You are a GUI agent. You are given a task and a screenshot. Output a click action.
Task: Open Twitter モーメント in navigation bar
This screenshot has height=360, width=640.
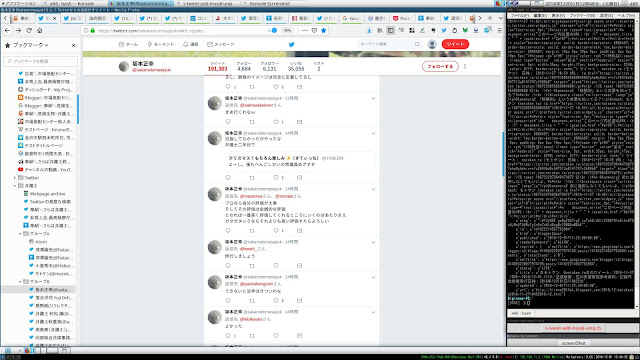pyautogui.click(x=160, y=44)
